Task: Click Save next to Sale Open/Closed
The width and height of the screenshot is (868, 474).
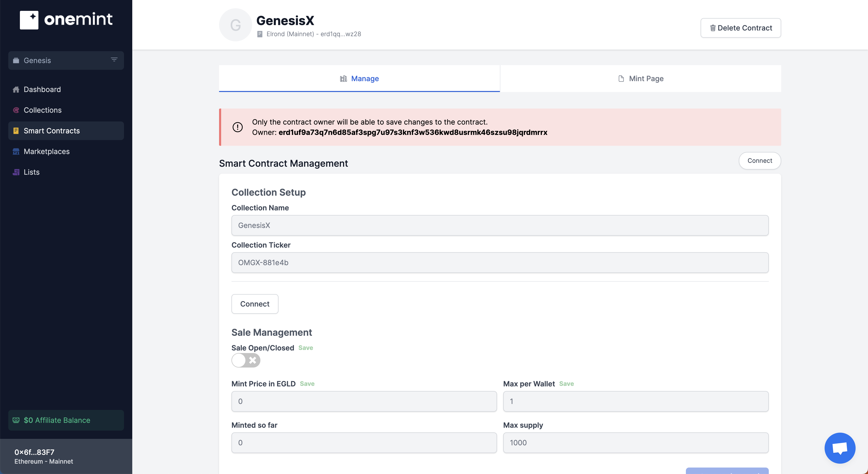Action: coord(306,348)
